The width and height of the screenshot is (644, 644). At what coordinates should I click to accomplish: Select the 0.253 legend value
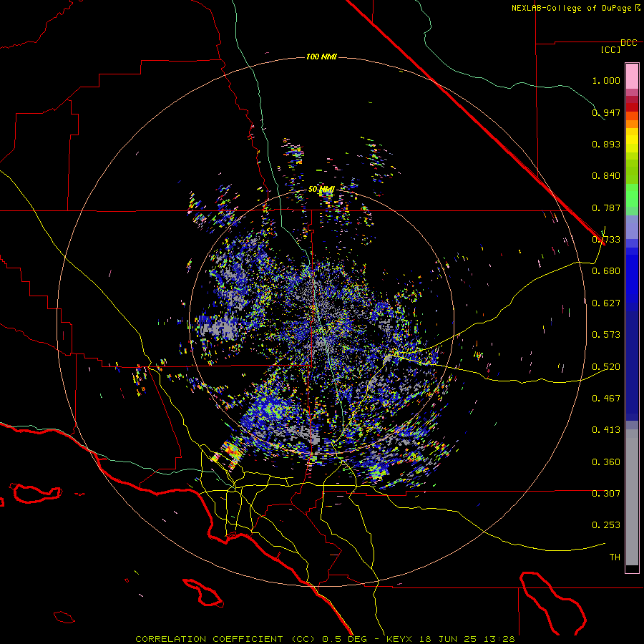[x=606, y=525]
